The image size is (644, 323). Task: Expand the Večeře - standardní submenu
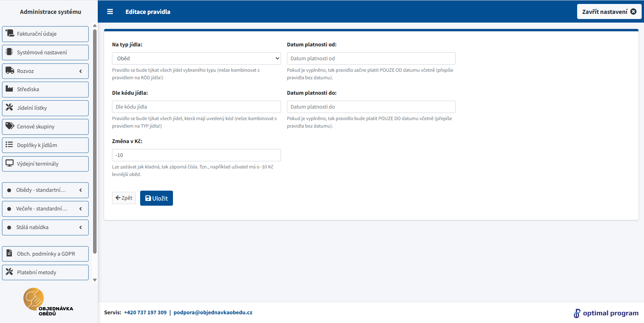(45, 209)
